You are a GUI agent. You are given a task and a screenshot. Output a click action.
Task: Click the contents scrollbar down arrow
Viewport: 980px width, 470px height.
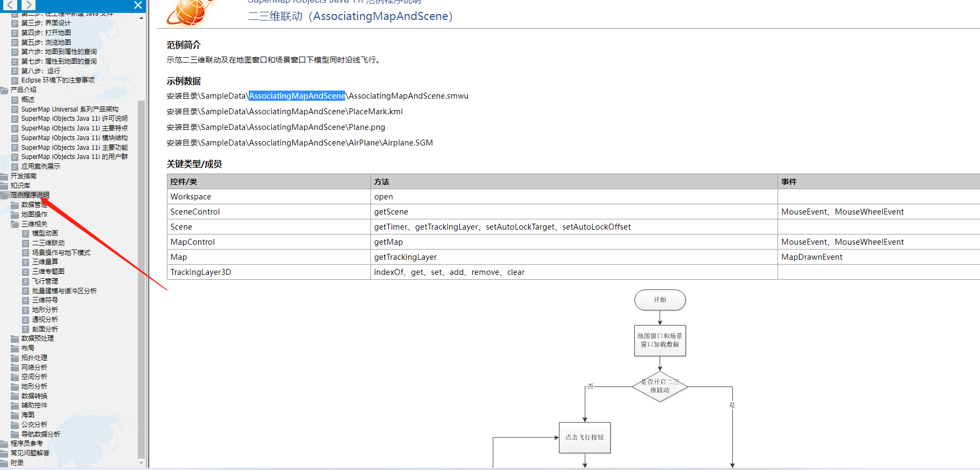(x=142, y=463)
